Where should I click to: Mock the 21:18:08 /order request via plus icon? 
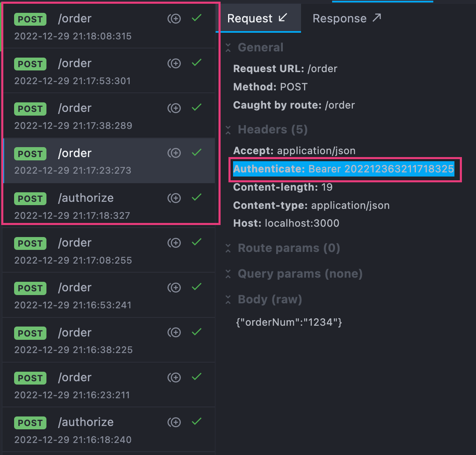point(174,18)
